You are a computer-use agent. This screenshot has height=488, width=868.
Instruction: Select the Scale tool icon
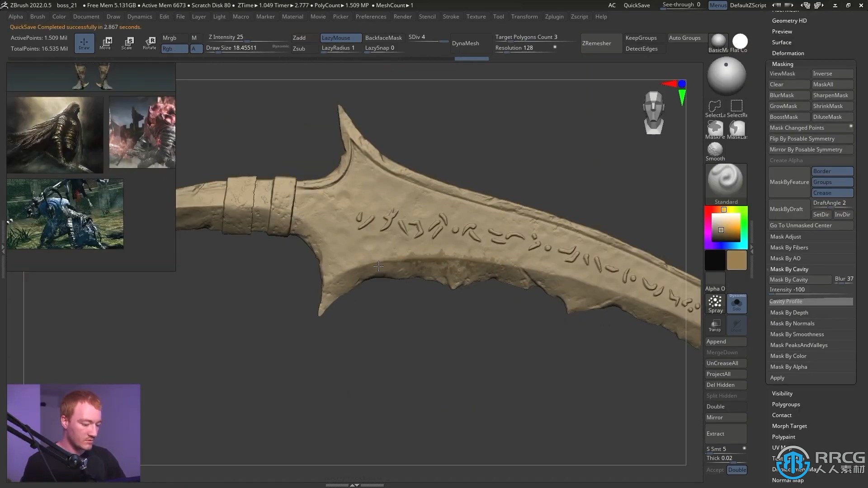coord(127,42)
